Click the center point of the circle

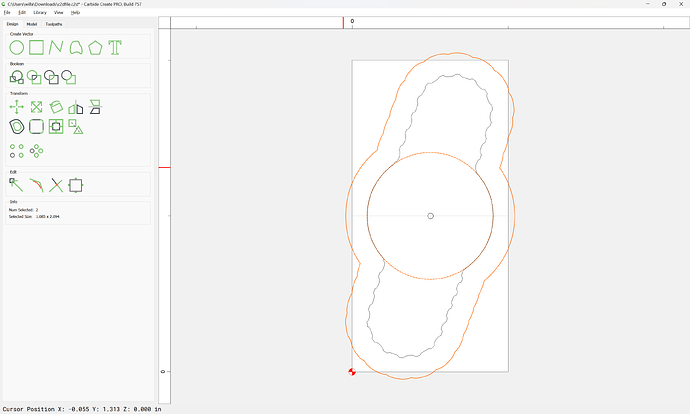[430, 216]
